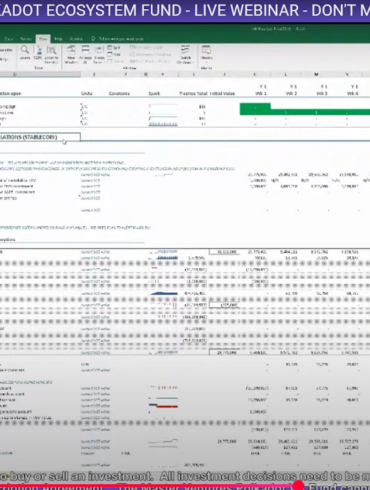Screen dimensions: 370x490
Task: Select the View ribbon tab
Action: 43,39
